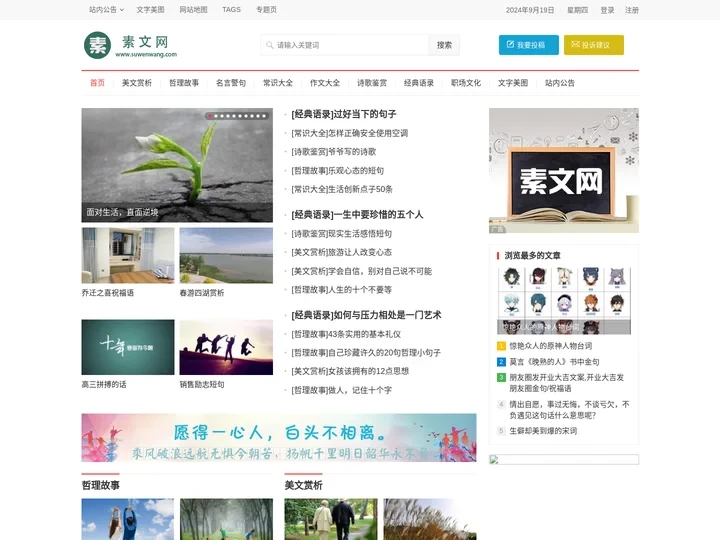Open the anime characters grid thumbnail

tap(564, 301)
